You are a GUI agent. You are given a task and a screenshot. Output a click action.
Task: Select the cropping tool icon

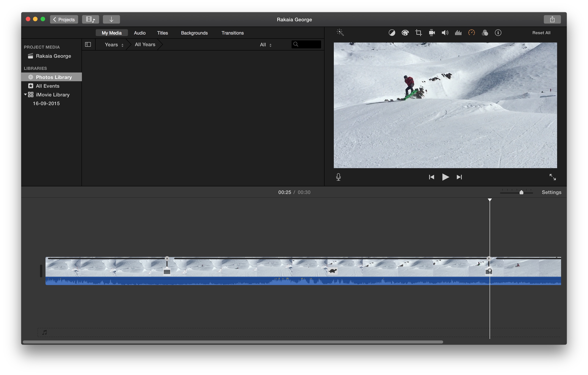point(418,33)
